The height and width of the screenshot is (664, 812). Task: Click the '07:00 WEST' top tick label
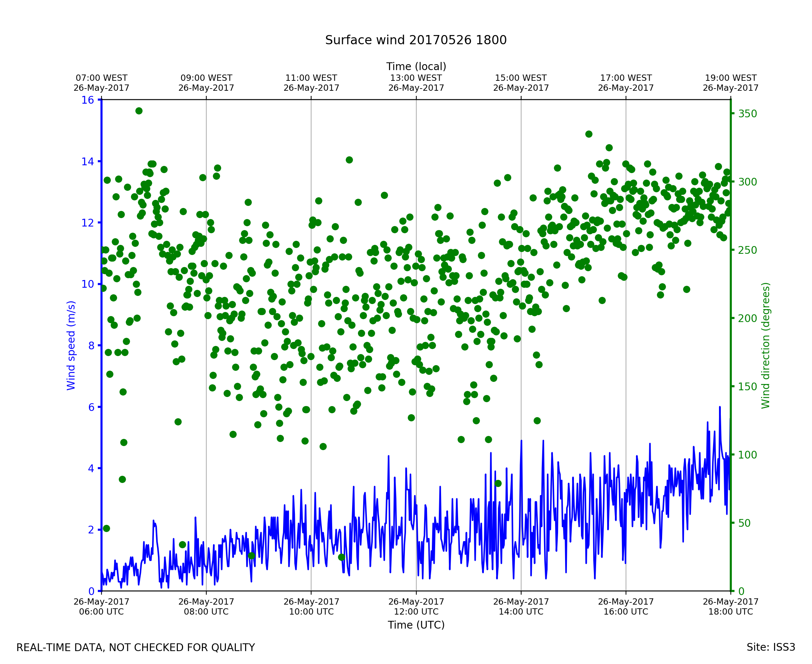[x=101, y=78]
